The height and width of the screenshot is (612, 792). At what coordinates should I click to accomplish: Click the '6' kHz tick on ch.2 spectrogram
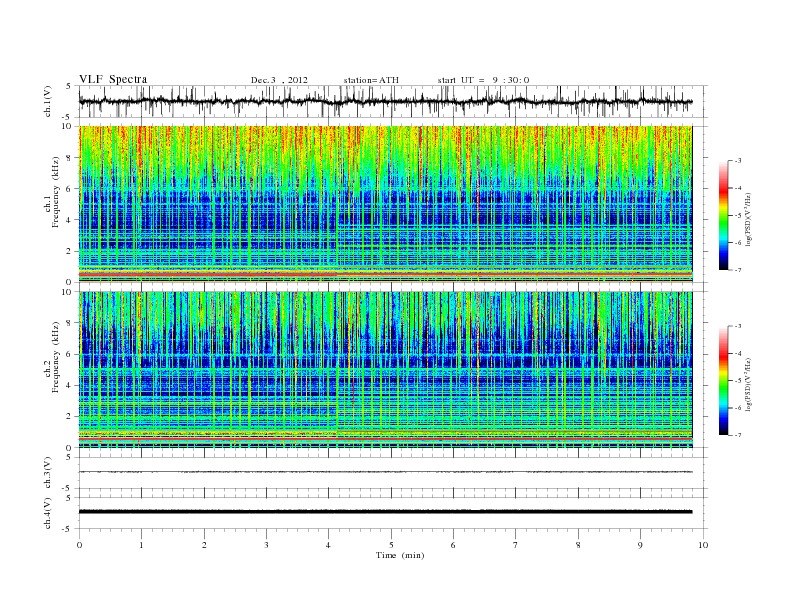coord(69,354)
